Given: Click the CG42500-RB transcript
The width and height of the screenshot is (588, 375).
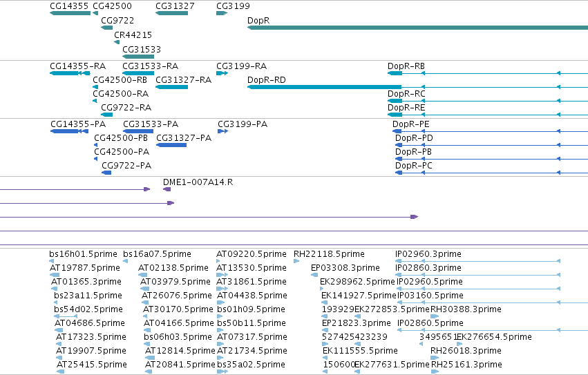Looking at the screenshot, I should [95, 87].
